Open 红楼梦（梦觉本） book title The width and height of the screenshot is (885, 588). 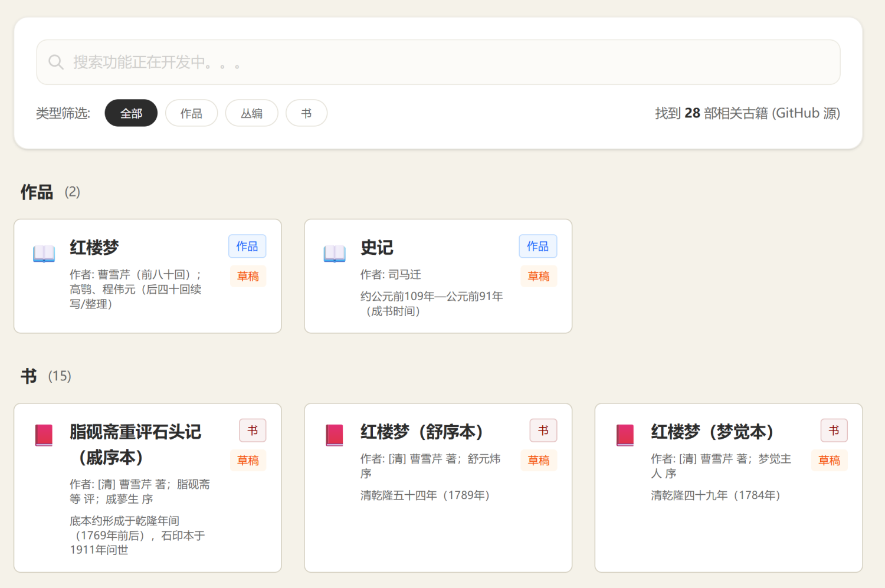(712, 432)
